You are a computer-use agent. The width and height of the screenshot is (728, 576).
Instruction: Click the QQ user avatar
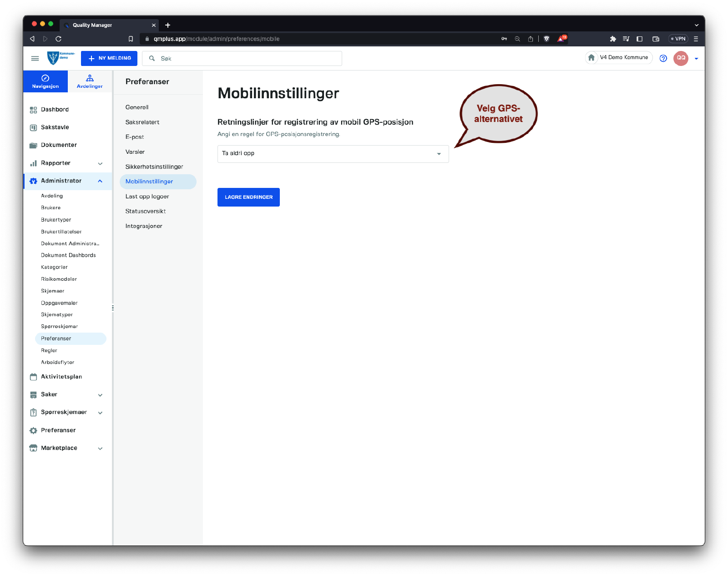(681, 58)
